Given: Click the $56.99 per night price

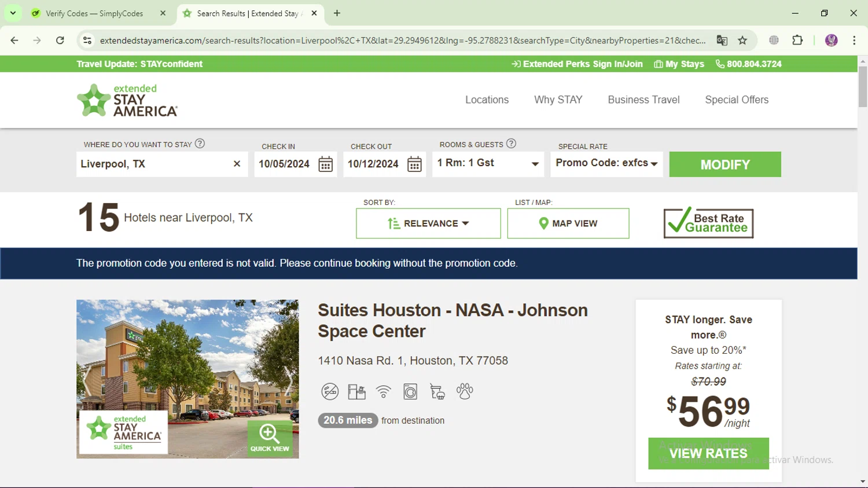Looking at the screenshot, I should (708, 411).
